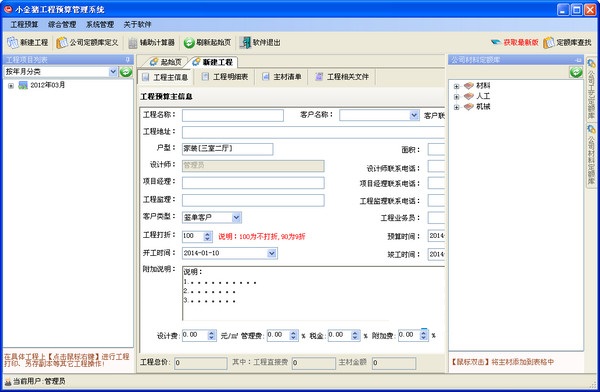Click the 面积 input field
This screenshot has width=600, height=392.
436,150
